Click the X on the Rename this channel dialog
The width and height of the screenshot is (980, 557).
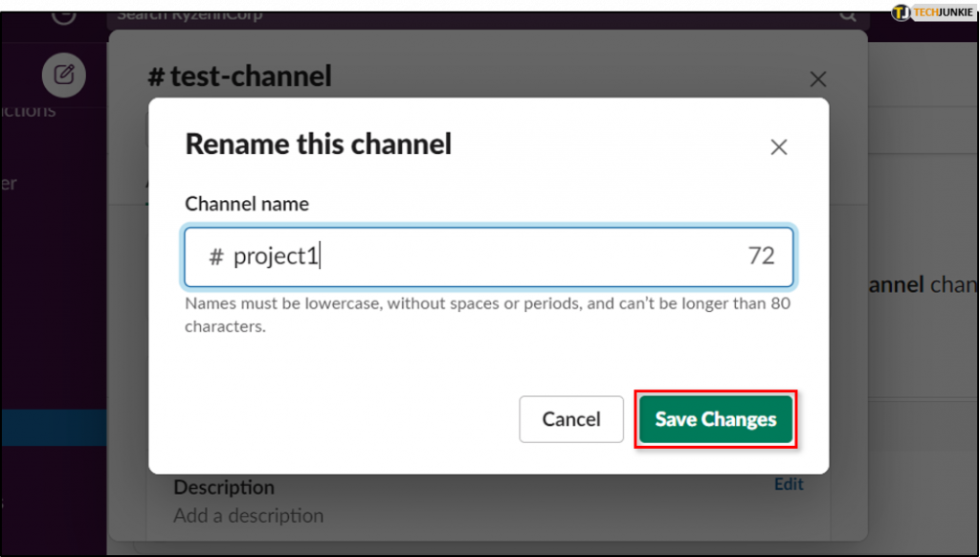click(x=778, y=146)
